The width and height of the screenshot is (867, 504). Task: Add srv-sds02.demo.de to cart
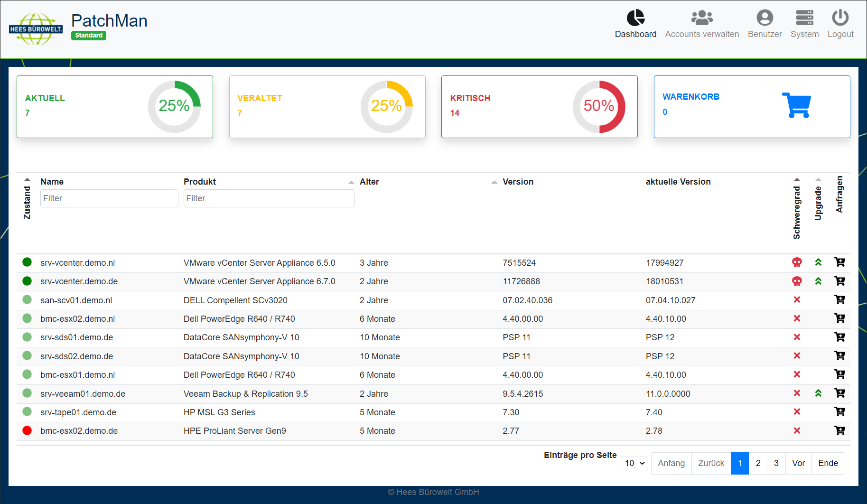point(839,356)
